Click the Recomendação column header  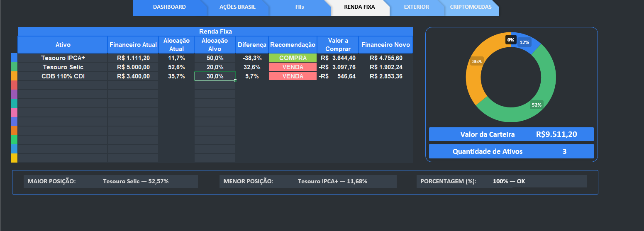click(x=293, y=45)
